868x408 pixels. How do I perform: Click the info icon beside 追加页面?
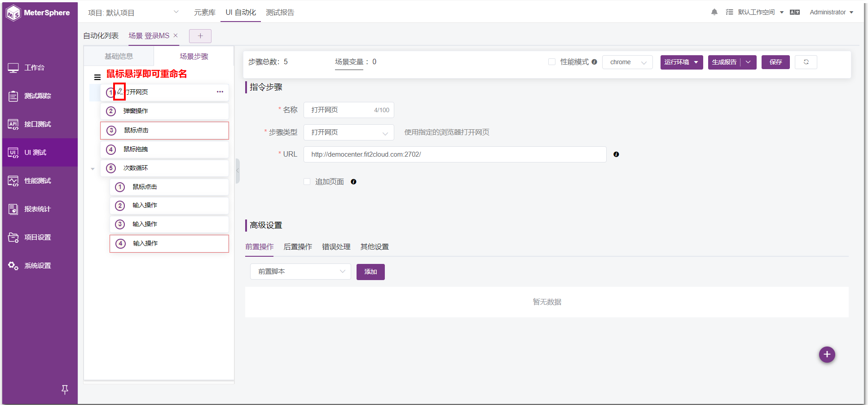tap(353, 182)
